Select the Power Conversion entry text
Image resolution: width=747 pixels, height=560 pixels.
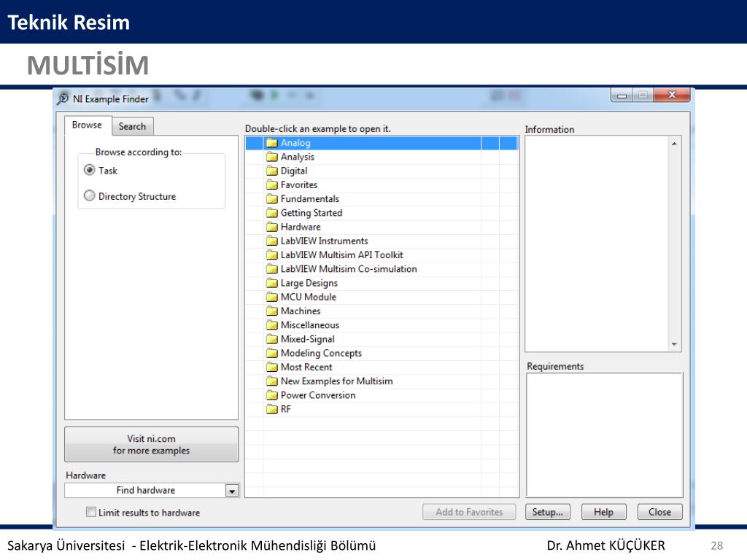pos(318,396)
